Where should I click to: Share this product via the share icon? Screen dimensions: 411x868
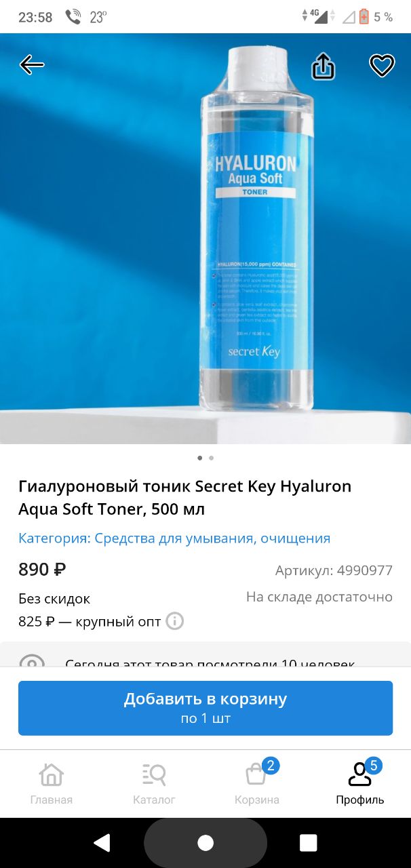(324, 66)
